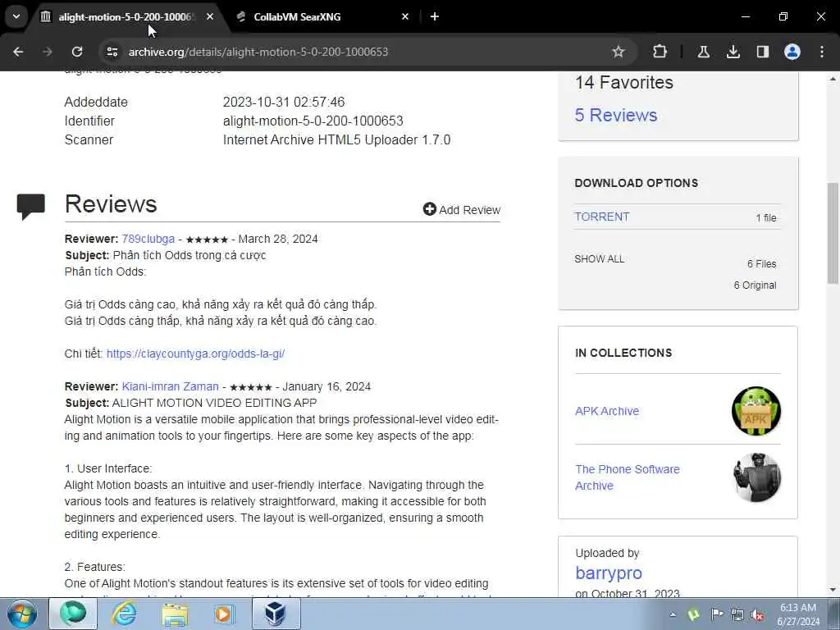The width and height of the screenshot is (840, 630).
Task: Close the CollabVM SearXNG tab
Action: 405,17
